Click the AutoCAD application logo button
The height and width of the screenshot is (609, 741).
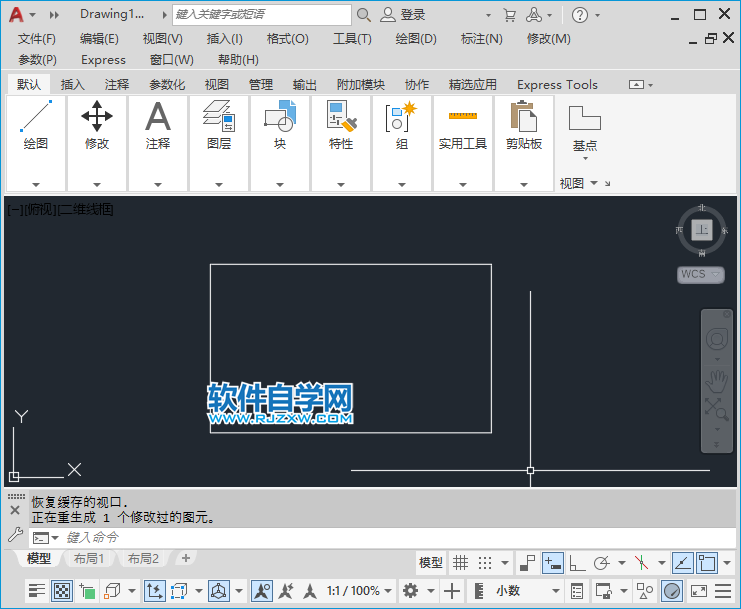[x=16, y=15]
